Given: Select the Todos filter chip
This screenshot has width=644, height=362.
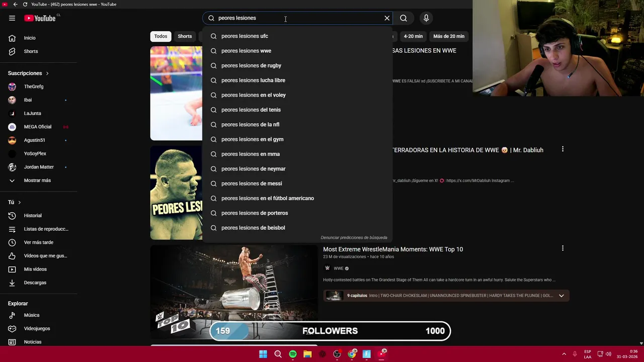Looking at the screenshot, I should pos(160,36).
